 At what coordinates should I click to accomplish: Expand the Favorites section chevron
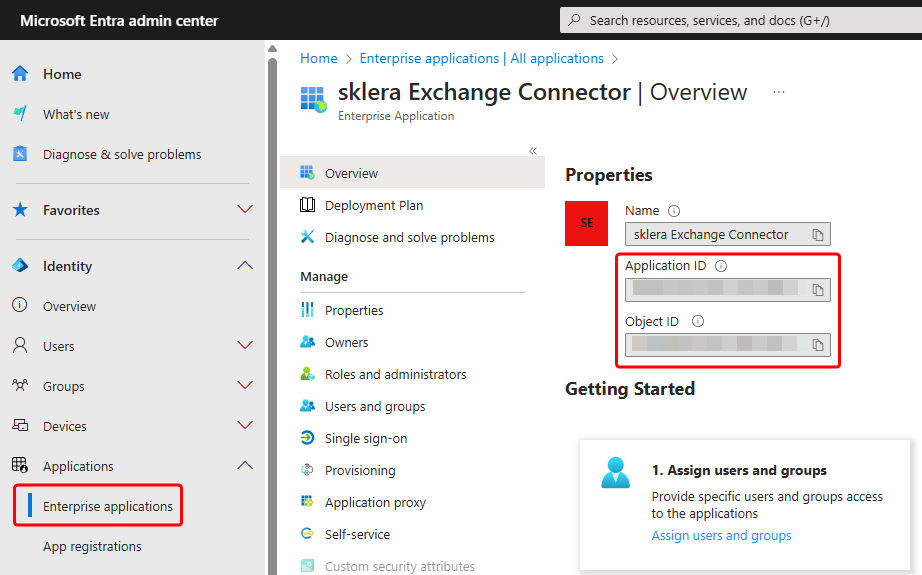tap(245, 209)
